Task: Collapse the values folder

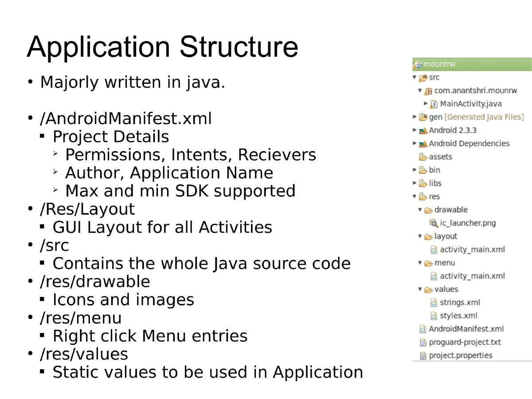Action: click(420, 289)
